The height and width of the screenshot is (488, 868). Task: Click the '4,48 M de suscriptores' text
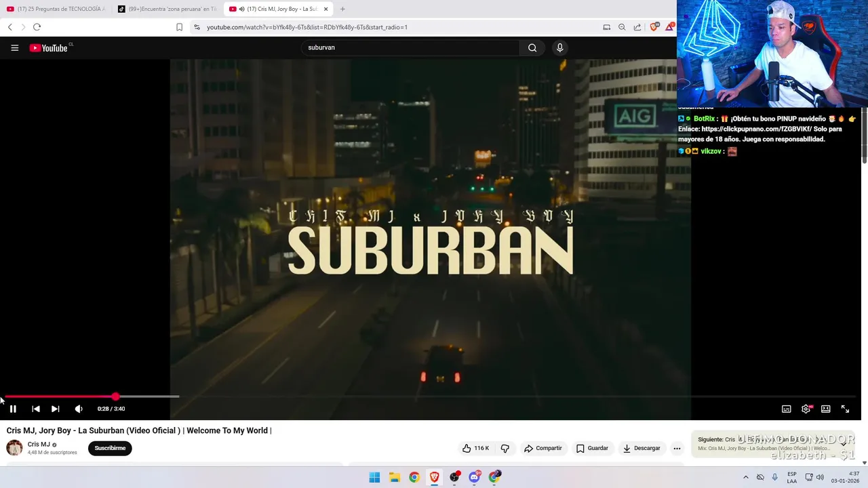pyautogui.click(x=52, y=453)
